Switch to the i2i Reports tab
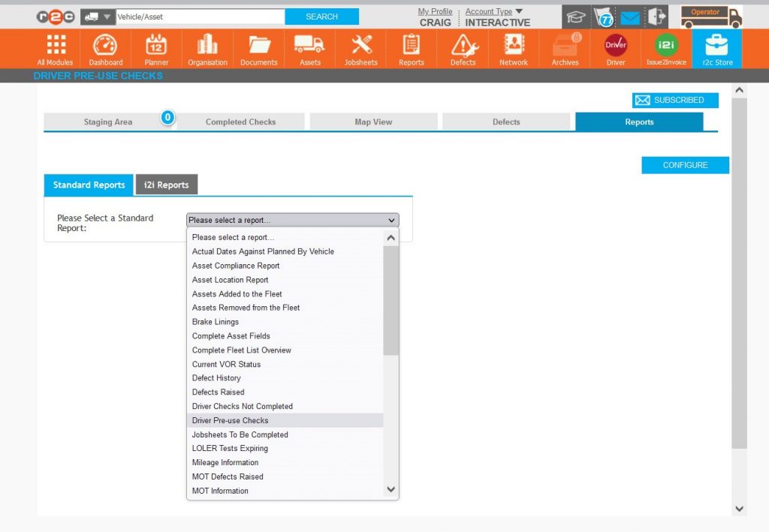Image resolution: width=769 pixels, height=532 pixels. point(166,184)
